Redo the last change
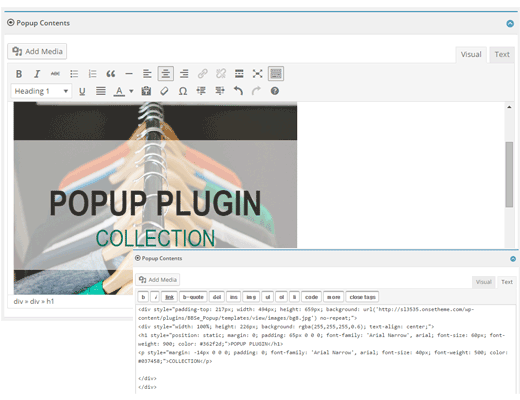The image size is (520, 400). pyautogui.click(x=256, y=91)
